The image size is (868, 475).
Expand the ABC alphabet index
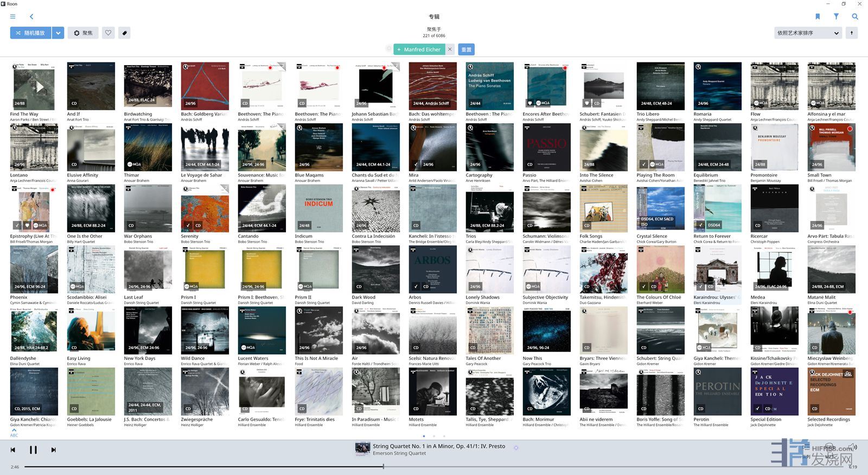[x=14, y=433]
